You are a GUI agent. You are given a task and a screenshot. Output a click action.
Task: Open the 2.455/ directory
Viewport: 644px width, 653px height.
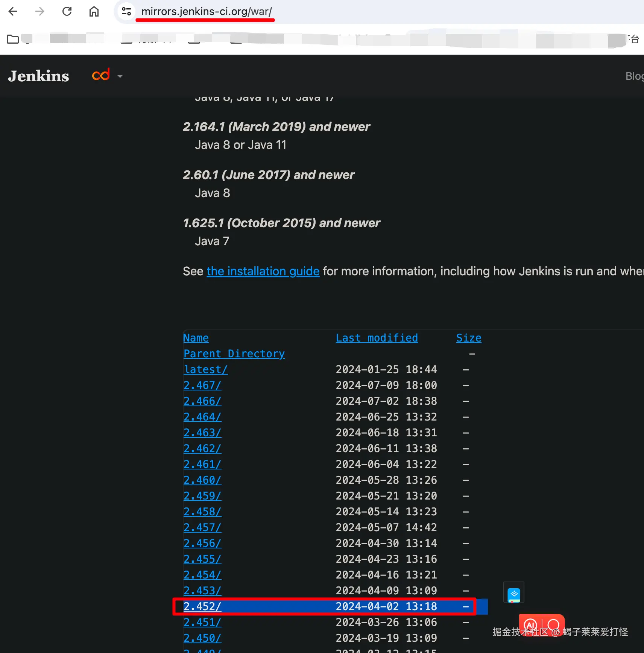202,559
